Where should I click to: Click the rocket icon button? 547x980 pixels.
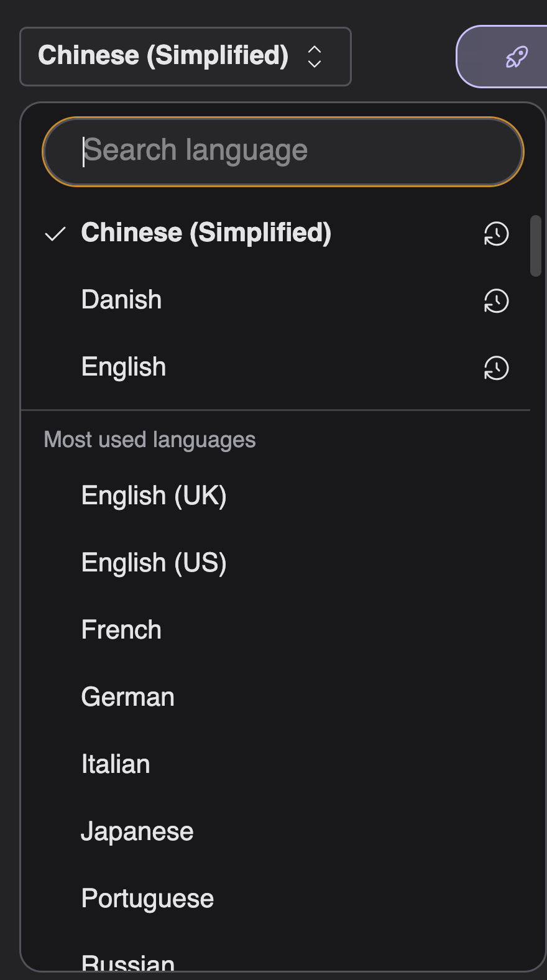coord(516,57)
